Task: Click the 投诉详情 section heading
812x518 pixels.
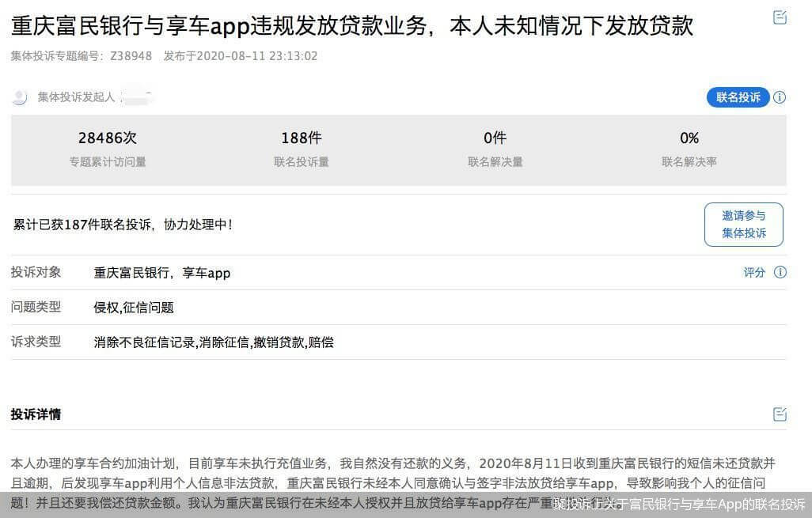Action: pos(36,414)
